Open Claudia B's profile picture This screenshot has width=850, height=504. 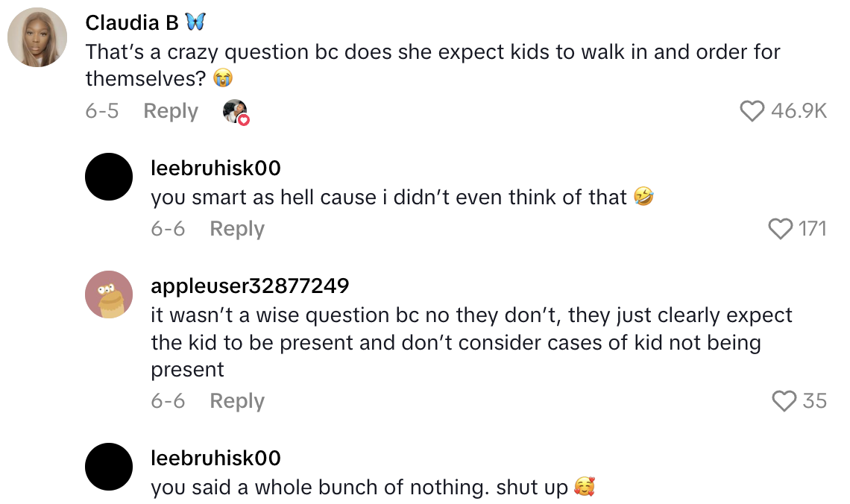[37, 37]
